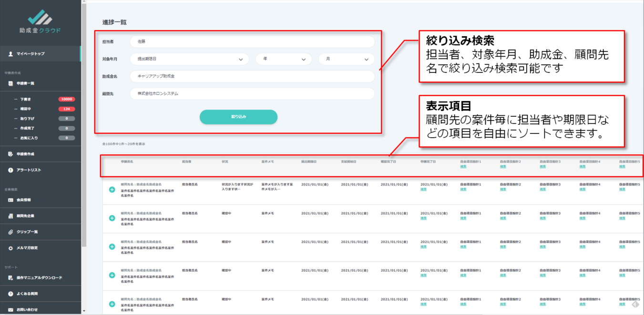Click the 担当者 input field

click(x=252, y=42)
